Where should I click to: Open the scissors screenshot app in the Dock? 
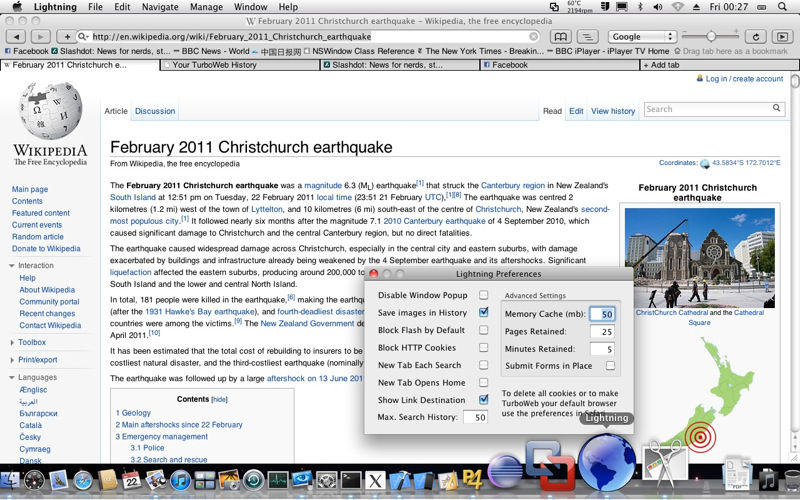point(663,463)
